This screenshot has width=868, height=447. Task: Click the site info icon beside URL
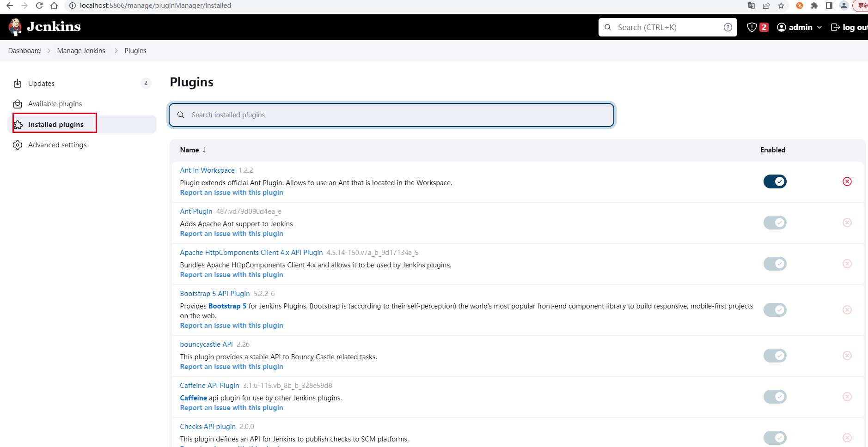73,6
